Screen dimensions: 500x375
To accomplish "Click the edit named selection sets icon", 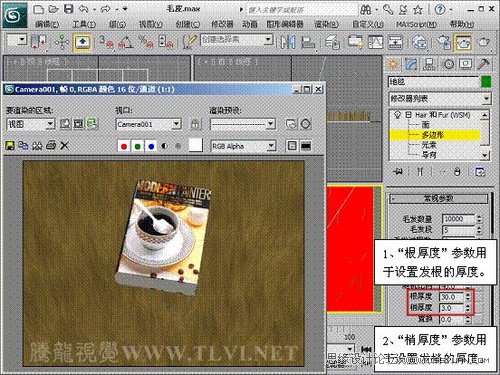I will (190, 42).
